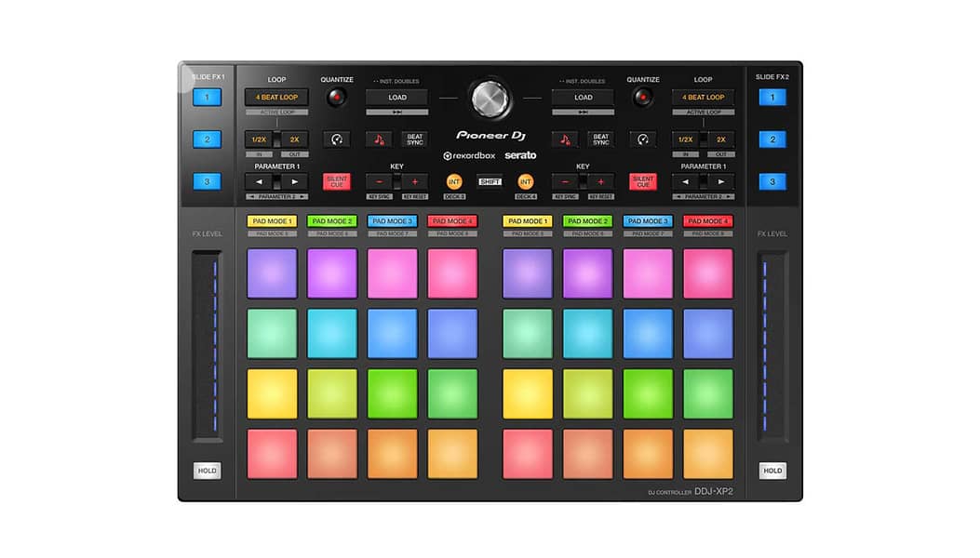The height and width of the screenshot is (558, 980).
Task: Double the loop with left deck 2X button
Action: click(294, 139)
